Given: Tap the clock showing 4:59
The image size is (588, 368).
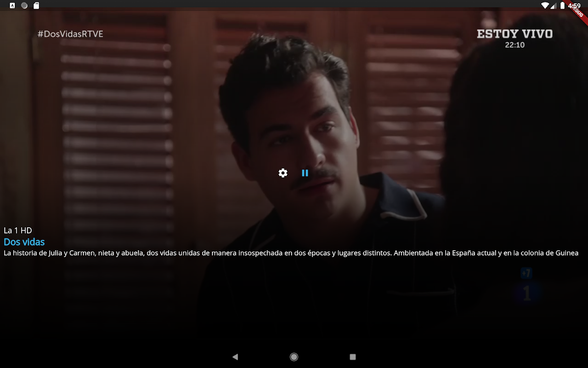Looking at the screenshot, I should click(x=574, y=6).
